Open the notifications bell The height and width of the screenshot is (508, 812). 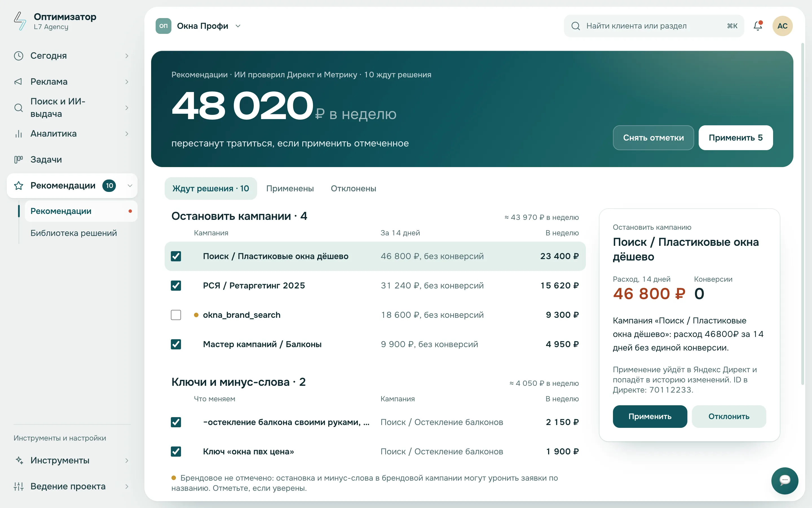coord(758,26)
